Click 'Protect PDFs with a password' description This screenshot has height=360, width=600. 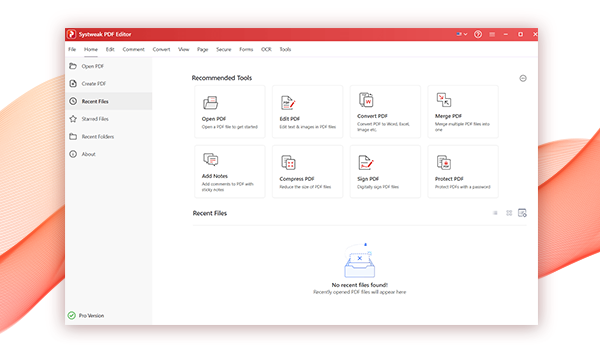462,187
